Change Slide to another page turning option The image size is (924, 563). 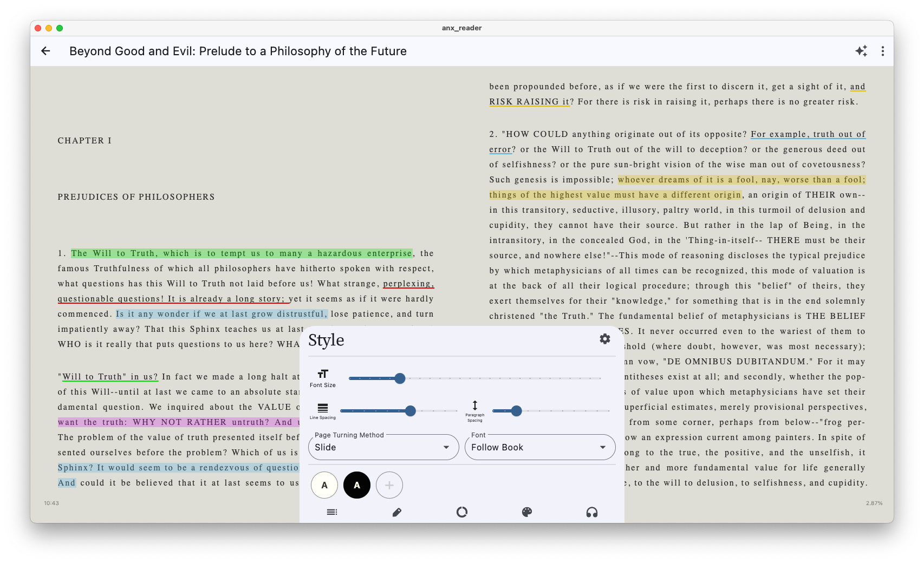[383, 447]
